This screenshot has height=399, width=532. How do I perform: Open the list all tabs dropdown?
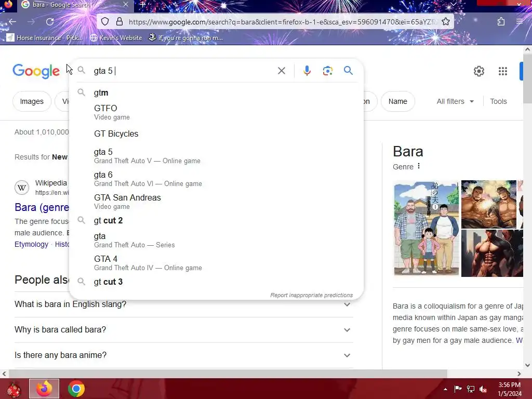[453, 4]
